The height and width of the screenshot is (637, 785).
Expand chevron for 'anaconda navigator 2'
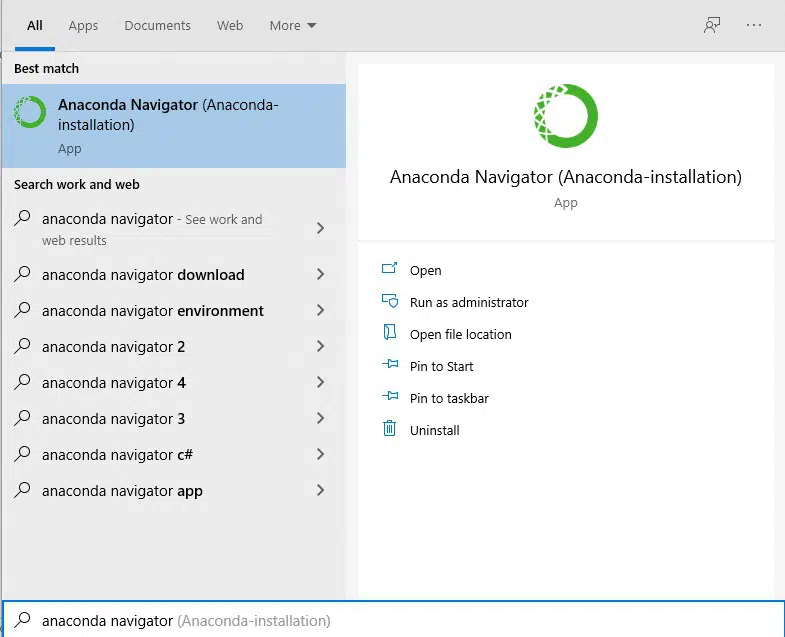point(320,346)
